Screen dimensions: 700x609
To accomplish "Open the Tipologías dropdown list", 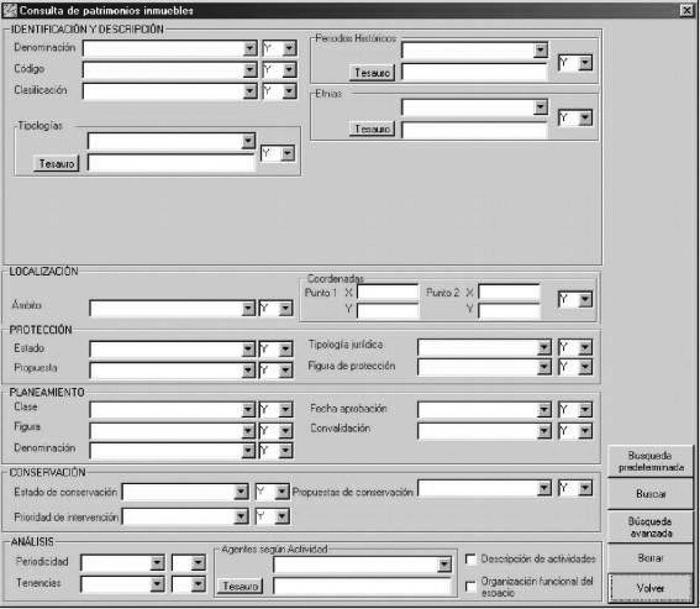I will point(248,141).
